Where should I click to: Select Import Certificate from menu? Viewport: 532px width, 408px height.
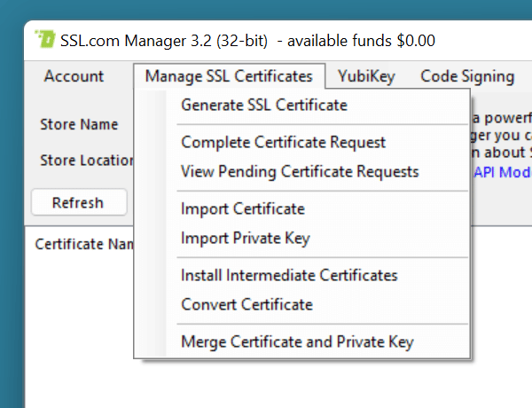pyautogui.click(x=242, y=209)
